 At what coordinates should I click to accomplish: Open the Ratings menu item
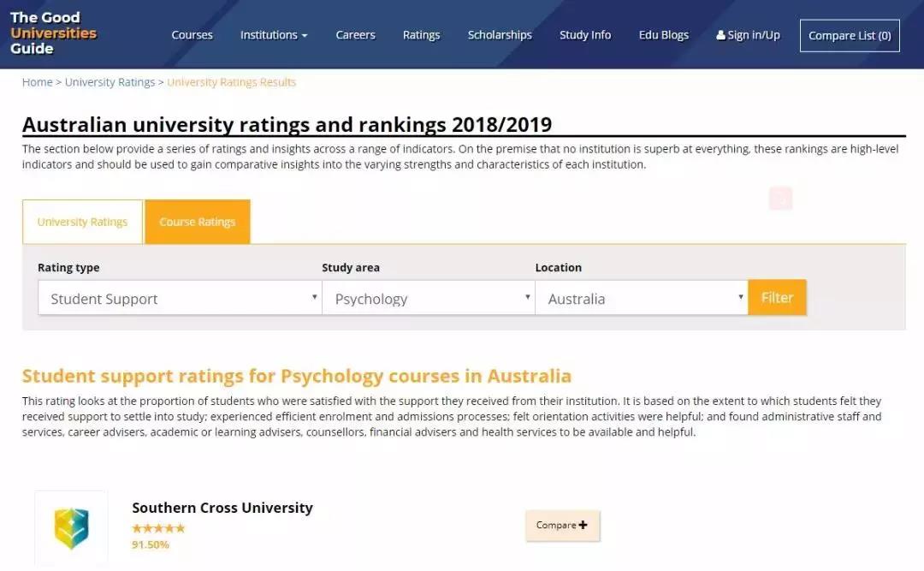421,35
